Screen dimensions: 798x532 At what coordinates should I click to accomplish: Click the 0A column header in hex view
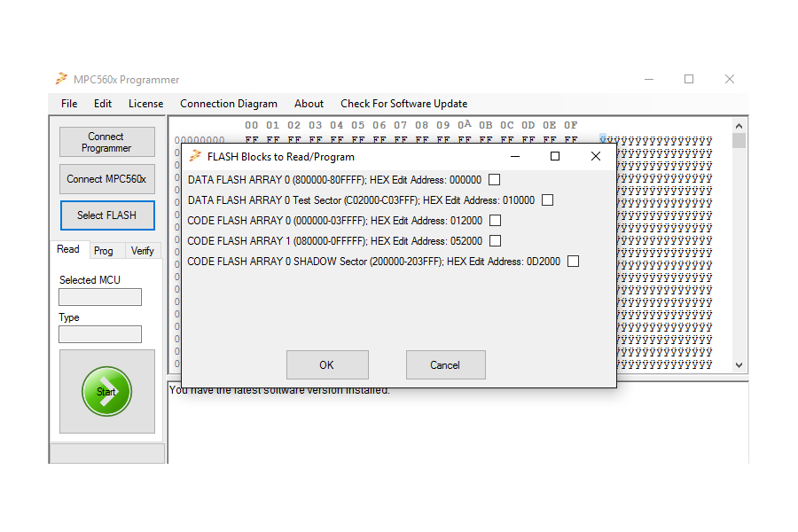[464, 125]
